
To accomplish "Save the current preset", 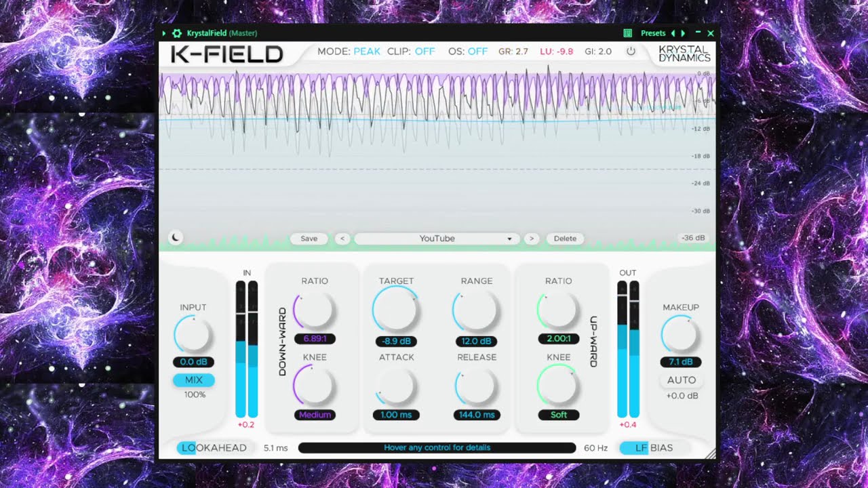I will click(x=309, y=239).
